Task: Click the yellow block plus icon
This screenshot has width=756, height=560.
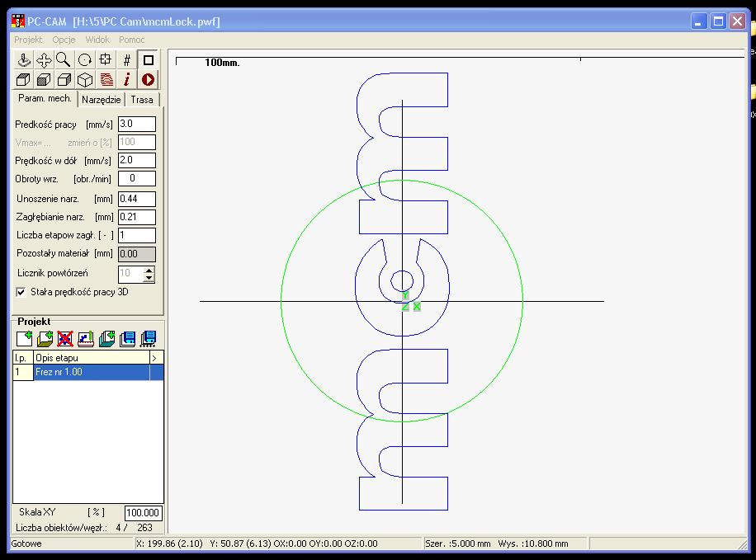Action: (x=45, y=339)
